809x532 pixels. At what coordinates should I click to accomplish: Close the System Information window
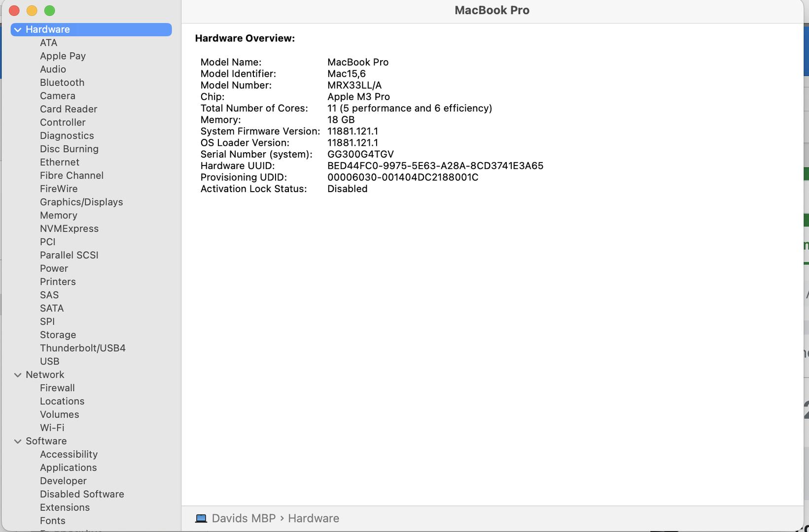tap(14, 10)
